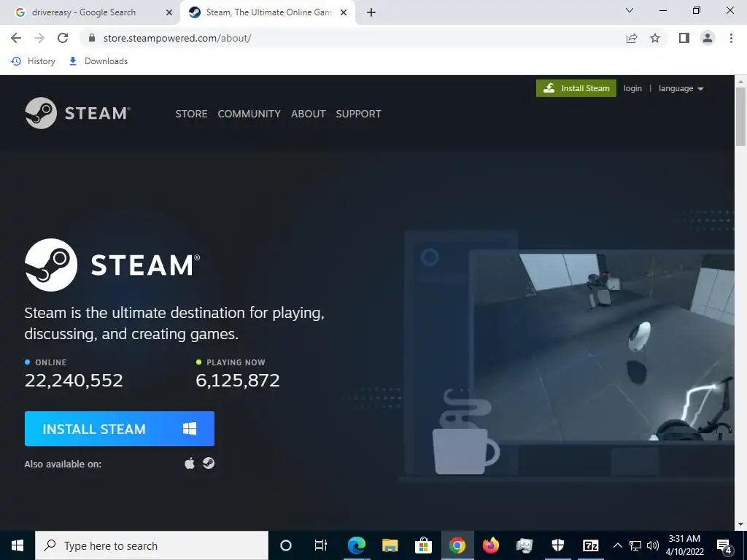Screen dimensions: 747x560
Task: Open the clock showing 3:31 AM
Action: point(684,545)
